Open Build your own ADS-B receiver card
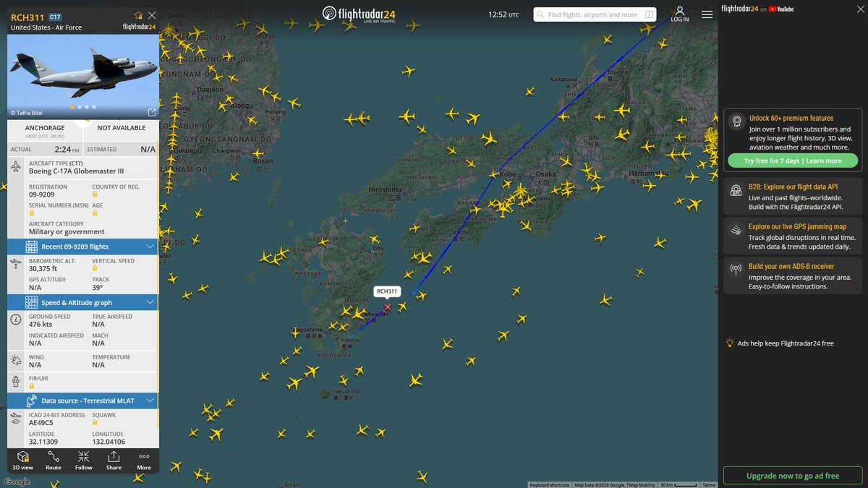The height and width of the screenshot is (488, 868). coord(793,276)
